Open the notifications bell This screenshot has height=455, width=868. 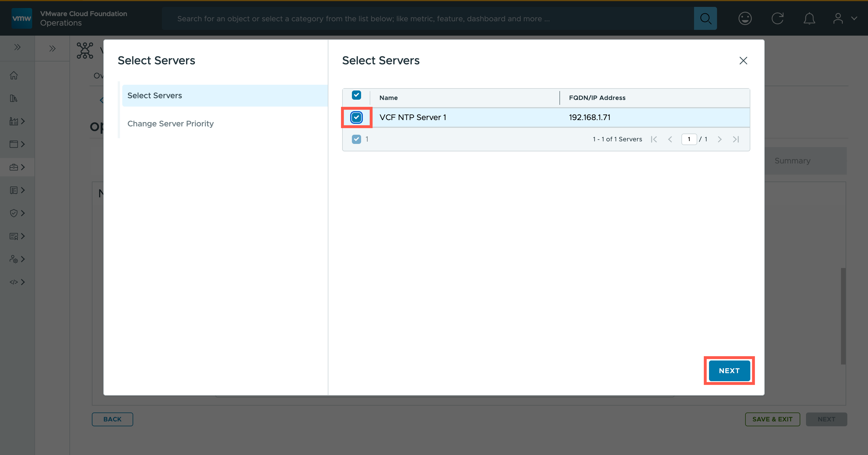809,19
